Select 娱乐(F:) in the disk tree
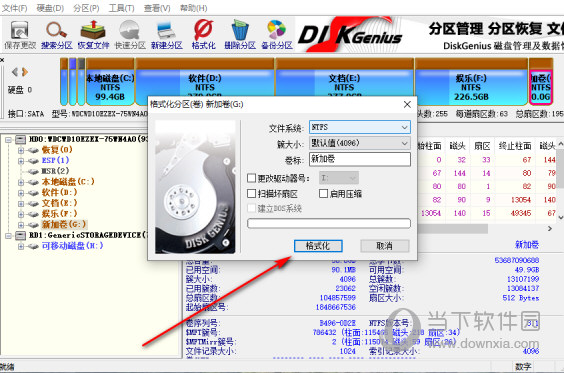The height and width of the screenshot is (373, 564). (x=59, y=214)
